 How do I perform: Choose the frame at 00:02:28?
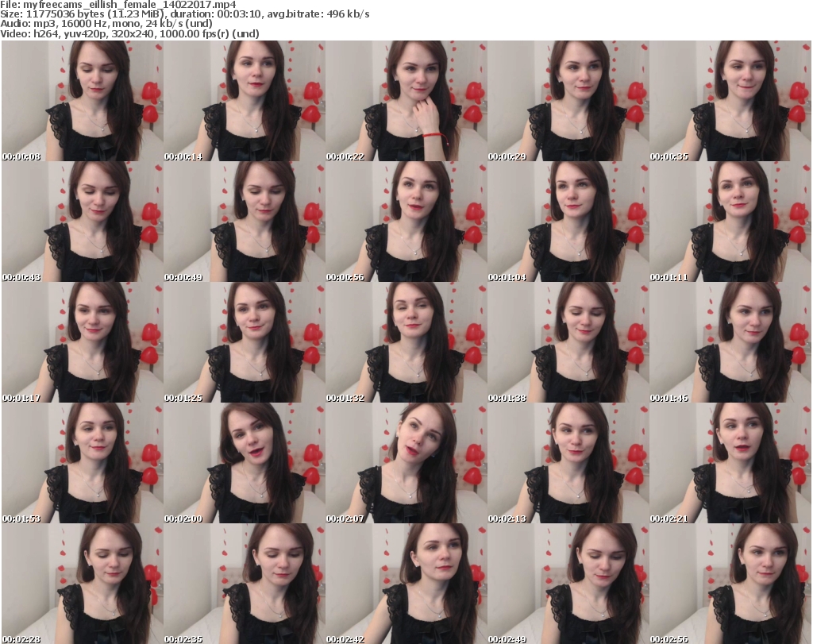coord(83,584)
